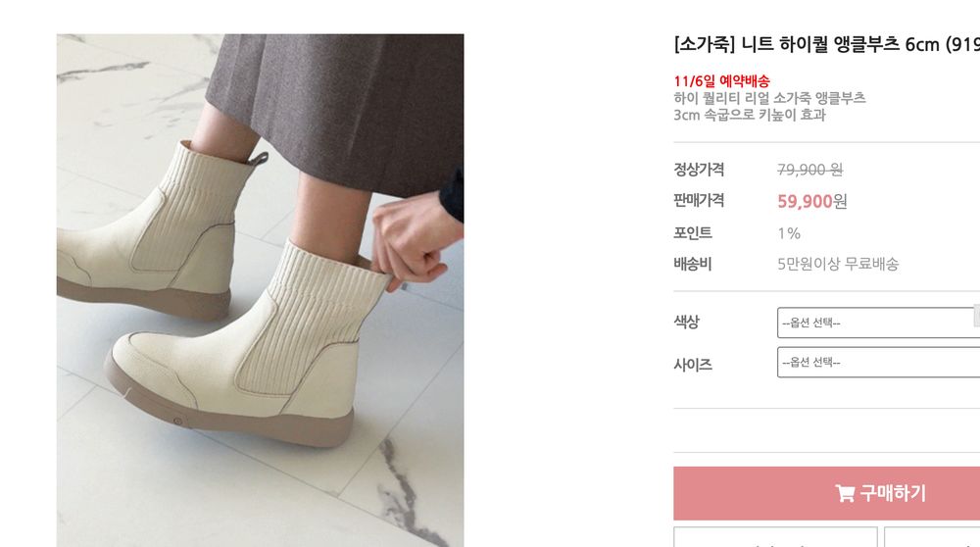Viewport: 980px width, 547px height.
Task: Click the left outlined button below 구매하기
Action: [x=775, y=537]
